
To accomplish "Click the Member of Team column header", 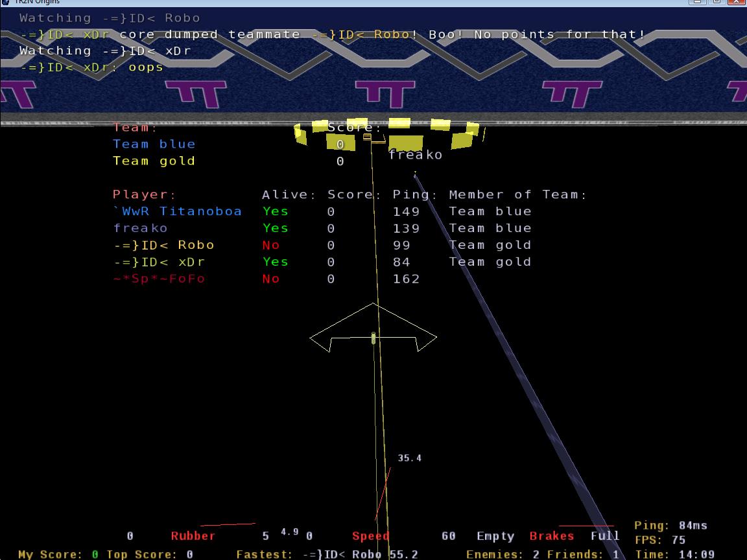I will [517, 194].
